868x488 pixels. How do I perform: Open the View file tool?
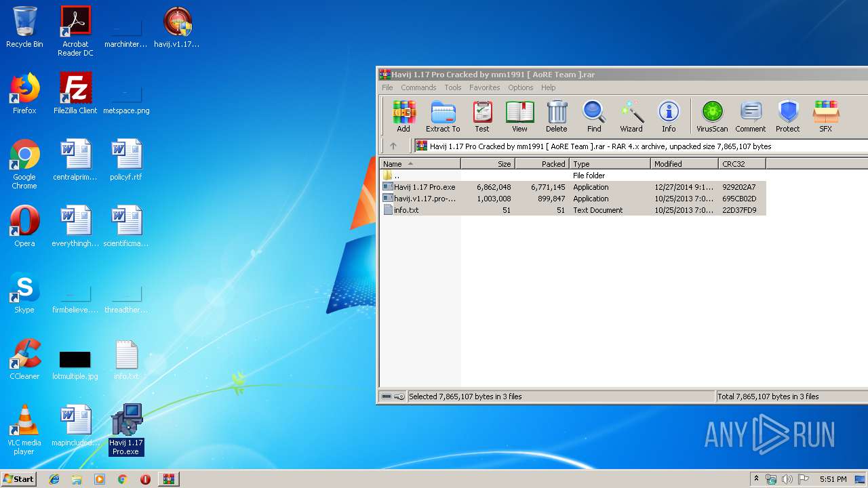click(519, 117)
